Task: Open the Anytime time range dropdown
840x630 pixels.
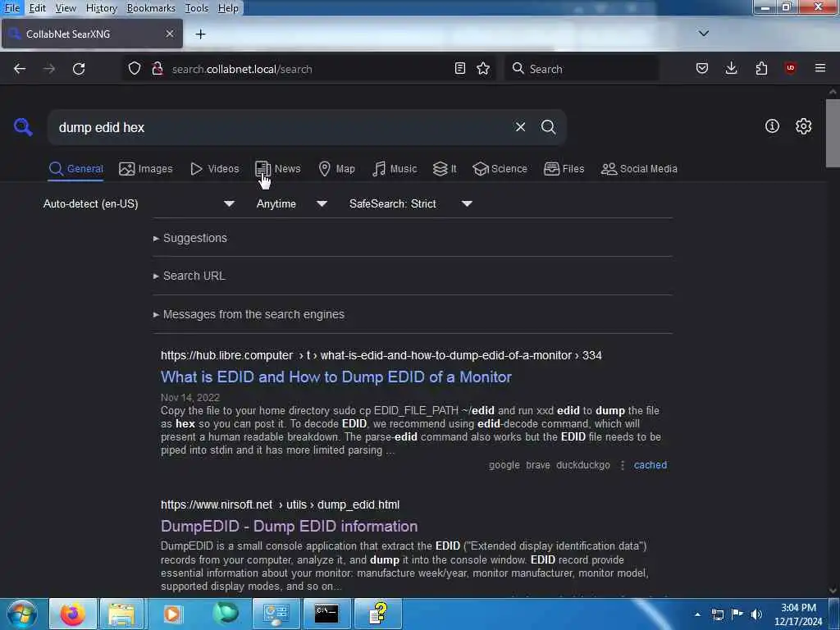Action: pos(291,203)
